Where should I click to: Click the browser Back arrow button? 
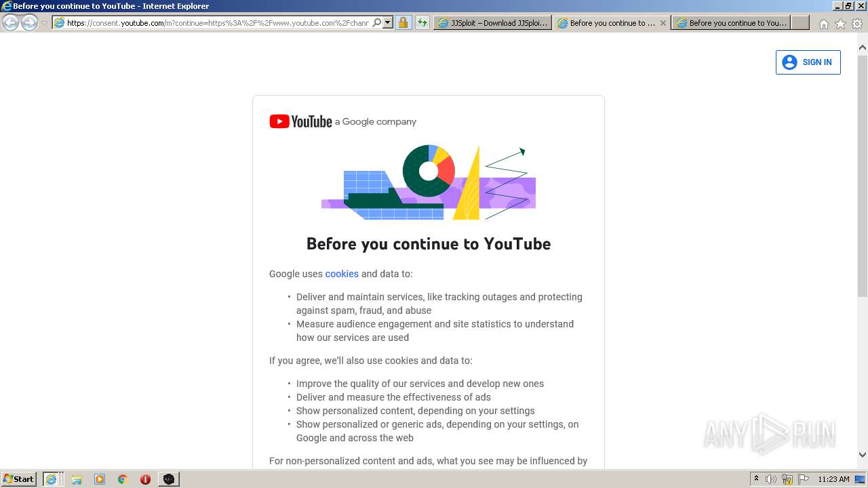11,23
